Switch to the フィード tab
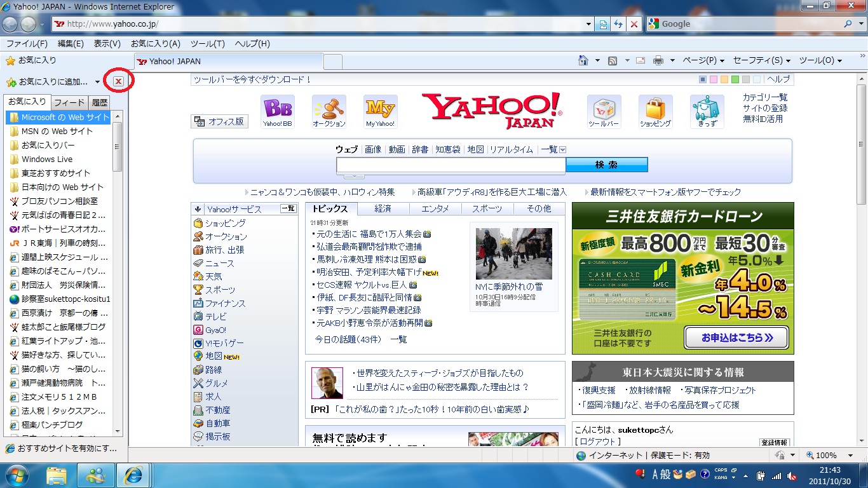 tap(69, 102)
